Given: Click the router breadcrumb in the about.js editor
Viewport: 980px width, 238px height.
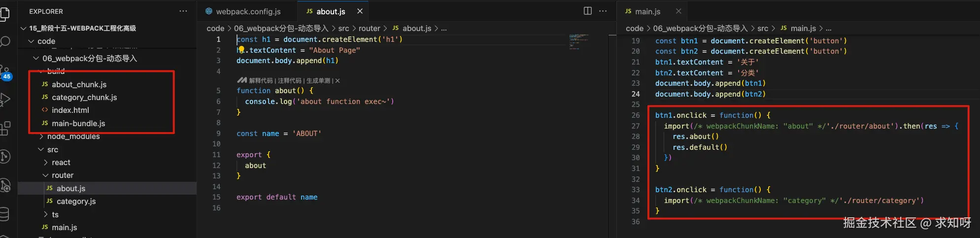Looking at the screenshot, I should pos(369,29).
